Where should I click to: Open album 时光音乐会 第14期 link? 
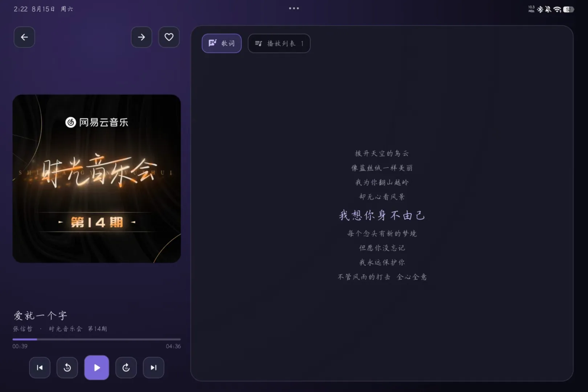click(x=78, y=329)
